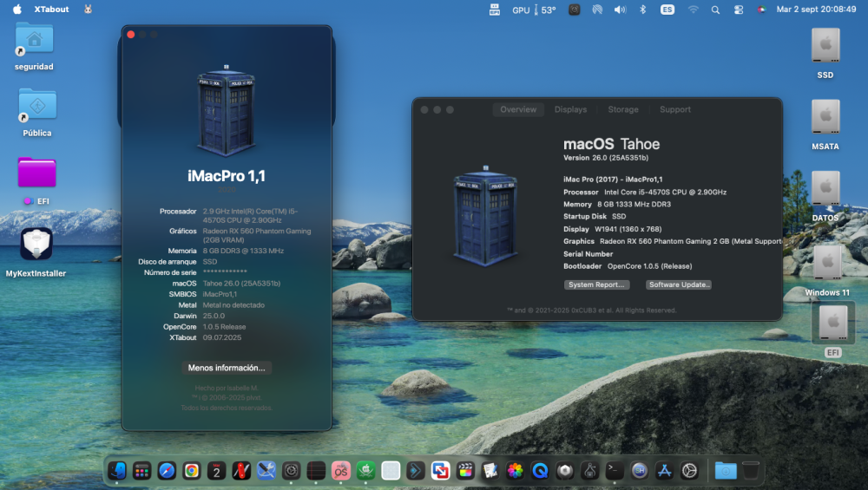
Task: Open the blue Q app in Dock
Action: (x=540, y=471)
